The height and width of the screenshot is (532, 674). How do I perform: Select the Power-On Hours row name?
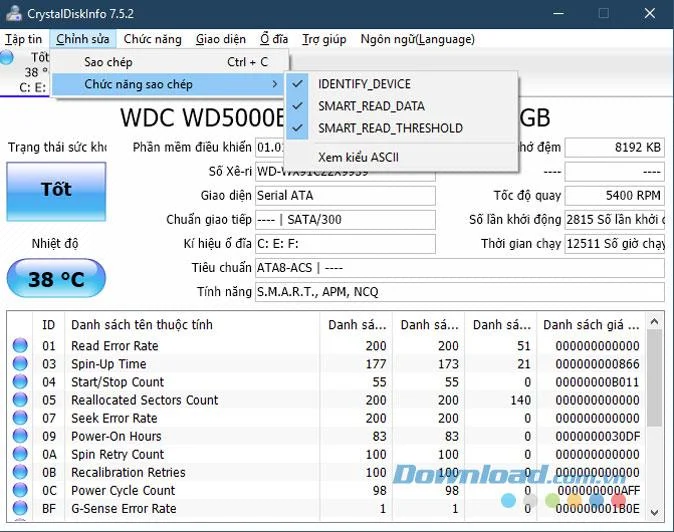pyautogui.click(x=116, y=436)
